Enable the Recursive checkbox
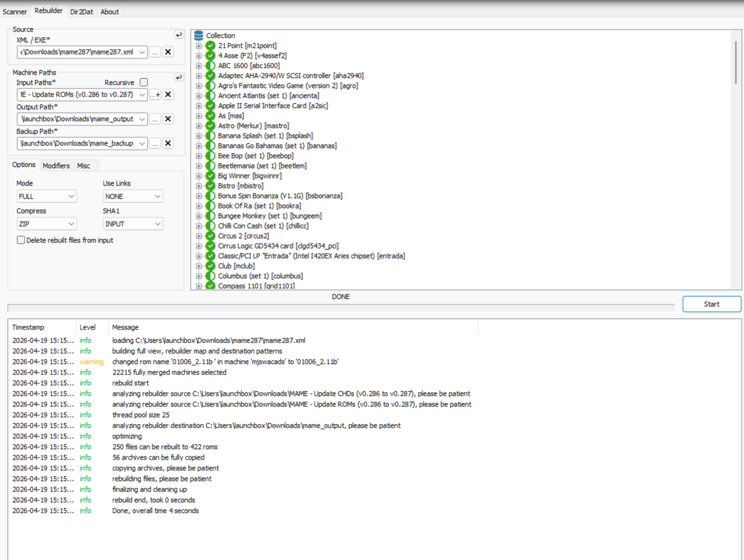Screen dimensions: 744x560 pos(144,82)
